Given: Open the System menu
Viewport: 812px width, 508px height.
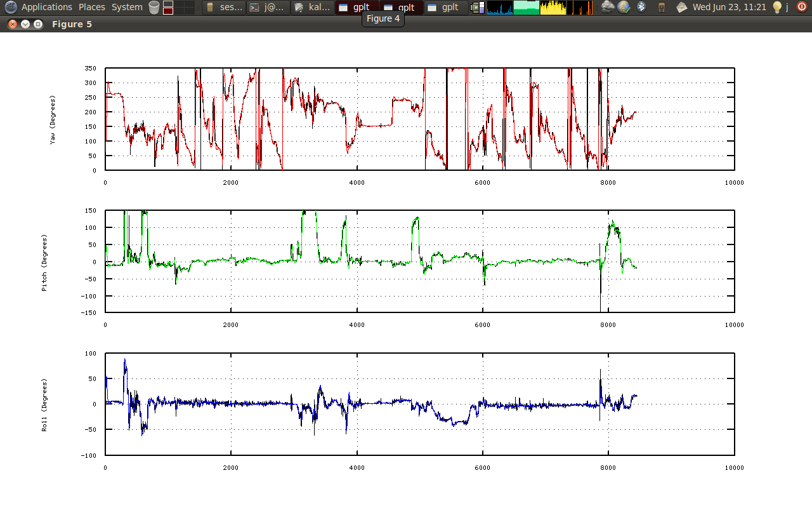Looking at the screenshot, I should click(x=127, y=7).
